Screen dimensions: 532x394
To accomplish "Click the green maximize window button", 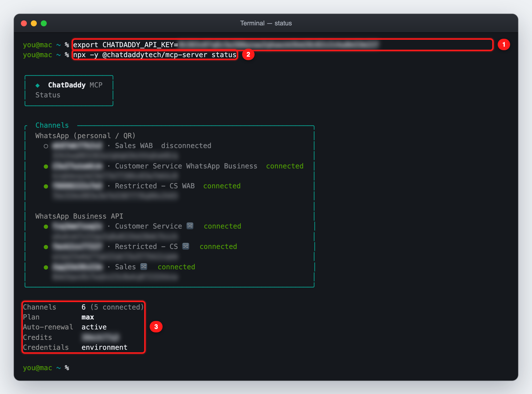I will point(44,23).
